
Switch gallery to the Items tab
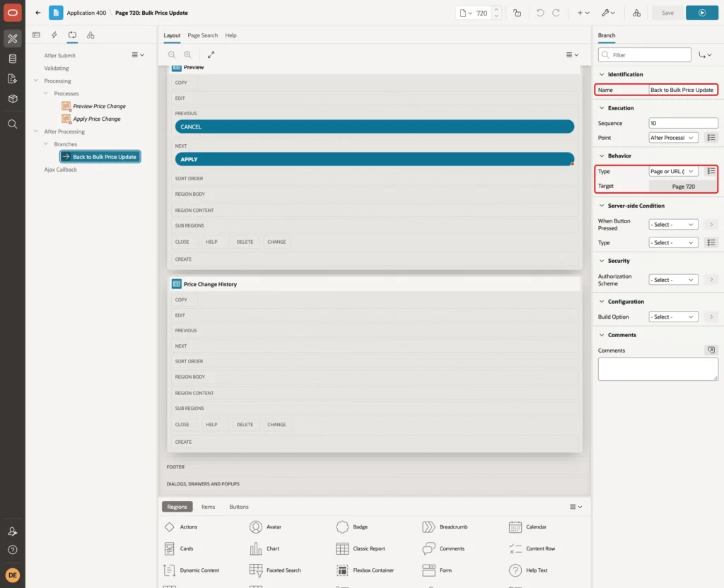(209, 507)
